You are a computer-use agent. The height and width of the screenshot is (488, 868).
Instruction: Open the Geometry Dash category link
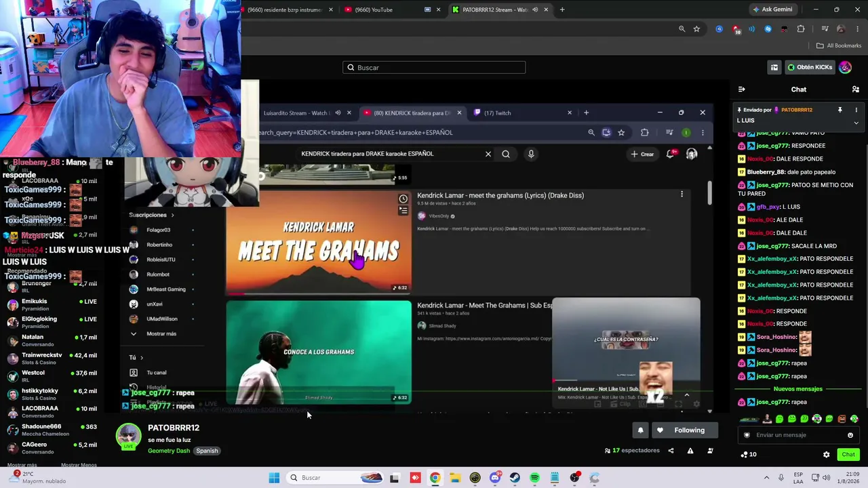[x=169, y=451]
